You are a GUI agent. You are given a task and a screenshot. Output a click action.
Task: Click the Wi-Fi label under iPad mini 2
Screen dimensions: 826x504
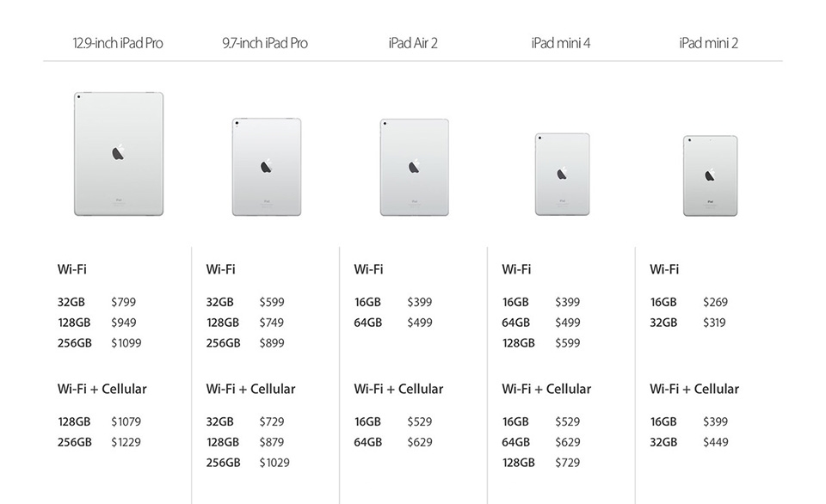tap(663, 270)
